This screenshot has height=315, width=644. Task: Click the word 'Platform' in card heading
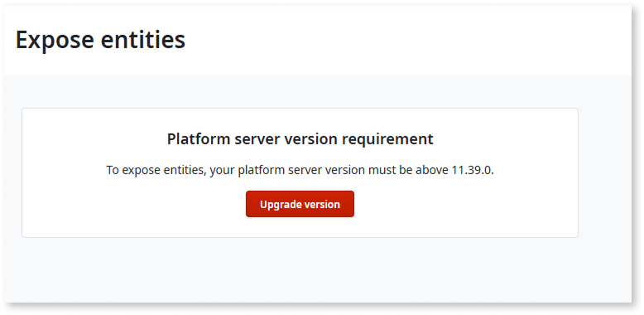[198, 139]
